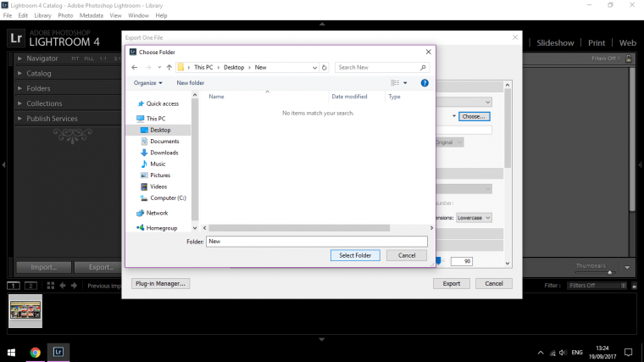Viewport: 644px width, 362px height.
Task: Open the recent locations dropdown arrow
Action: (159, 67)
